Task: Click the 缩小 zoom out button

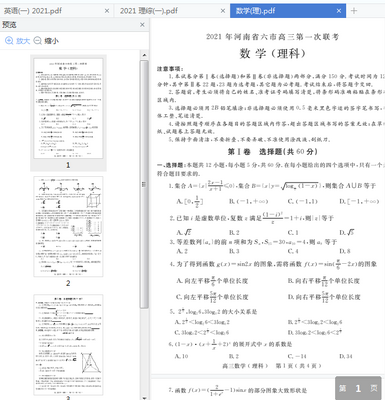Action: click(46, 41)
